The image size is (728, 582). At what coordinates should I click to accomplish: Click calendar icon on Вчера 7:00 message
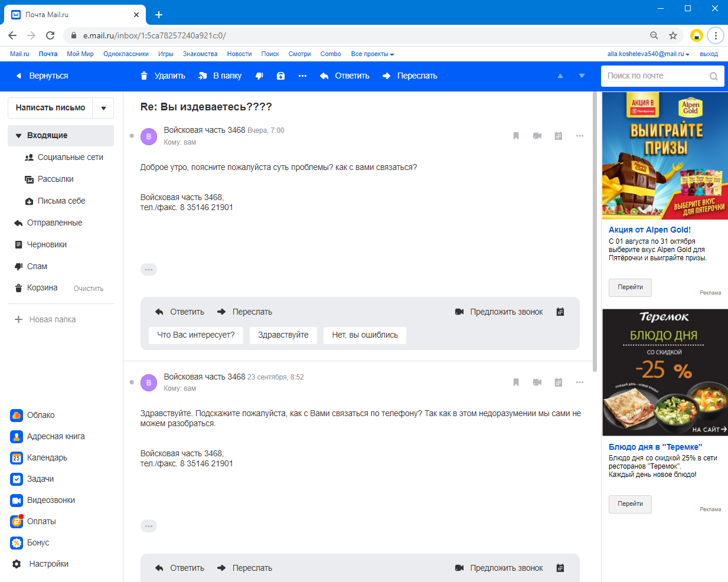coord(559,136)
